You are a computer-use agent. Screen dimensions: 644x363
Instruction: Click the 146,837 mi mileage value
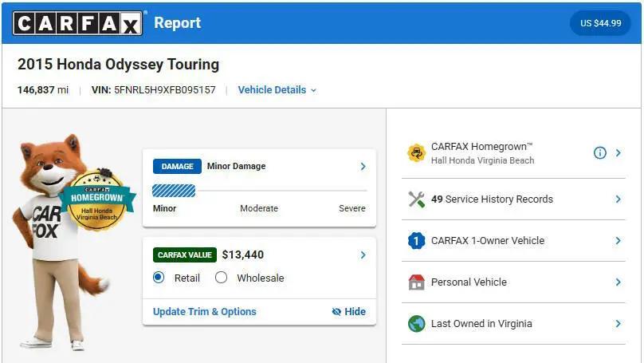click(x=43, y=90)
